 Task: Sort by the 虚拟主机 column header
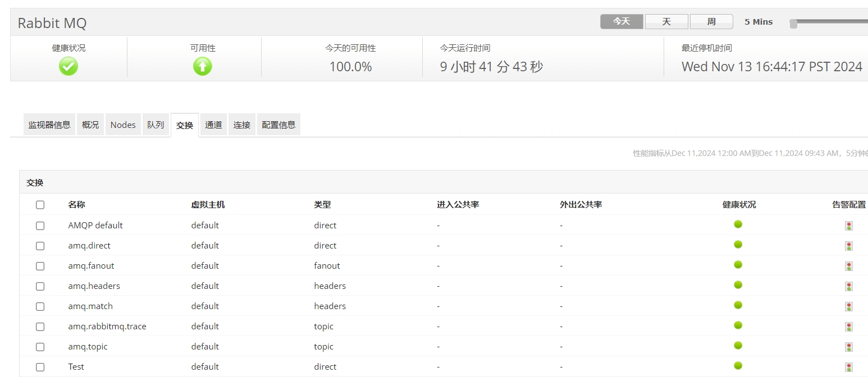coord(208,205)
